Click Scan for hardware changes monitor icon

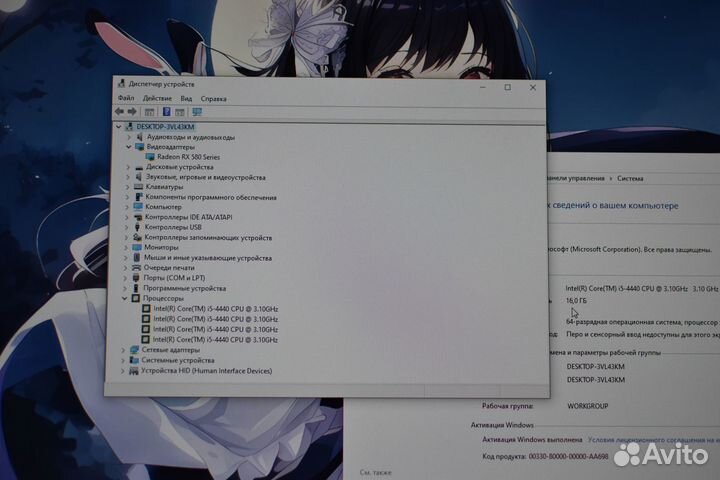tap(197, 112)
